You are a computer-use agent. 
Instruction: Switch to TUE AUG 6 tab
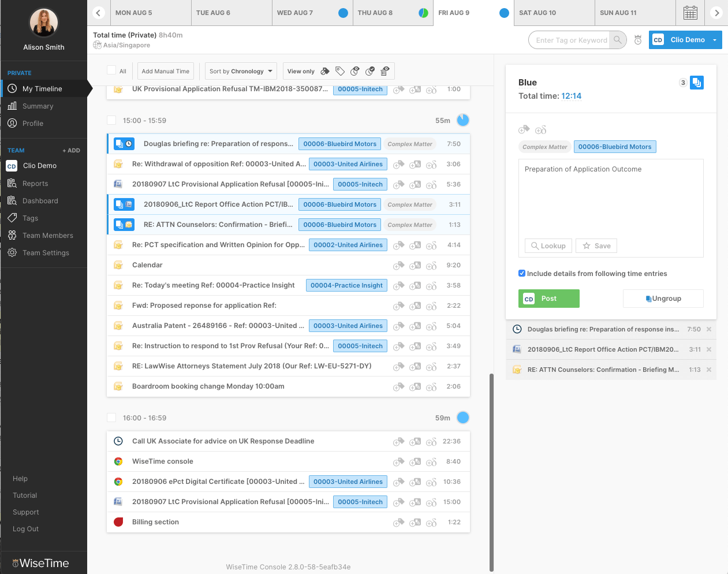pos(232,13)
